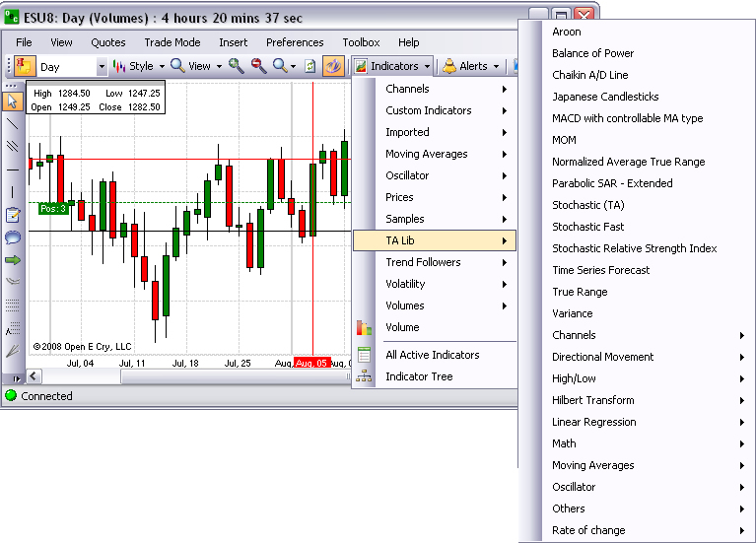Select the retracement tool with letter A

(x=13, y=328)
